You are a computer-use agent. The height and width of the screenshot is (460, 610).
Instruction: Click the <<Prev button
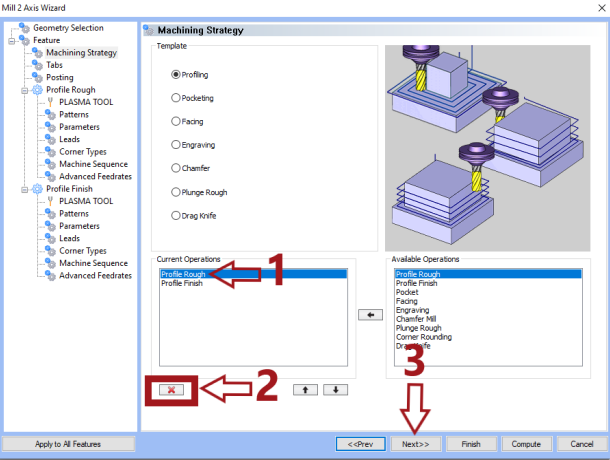point(361,444)
